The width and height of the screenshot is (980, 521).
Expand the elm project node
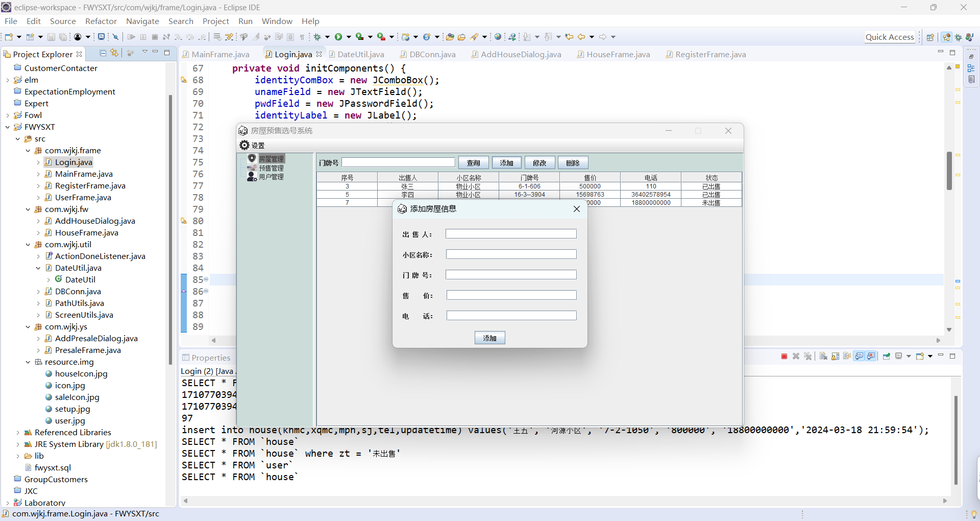(x=8, y=80)
